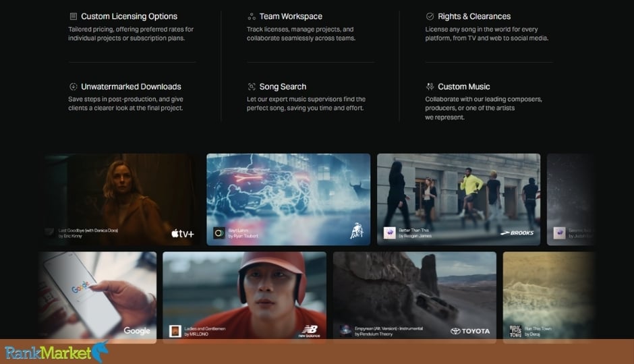Click the Lamborghini bull logo

point(357,231)
